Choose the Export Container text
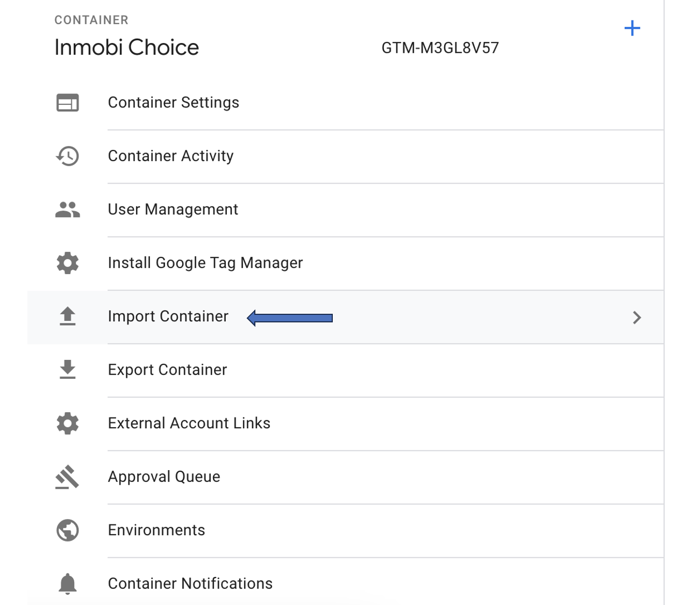The height and width of the screenshot is (605, 700). (168, 370)
